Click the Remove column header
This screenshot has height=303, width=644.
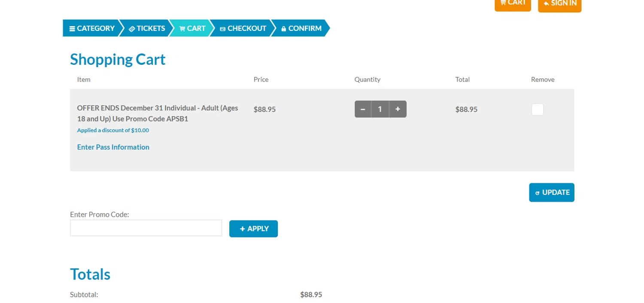[543, 79]
